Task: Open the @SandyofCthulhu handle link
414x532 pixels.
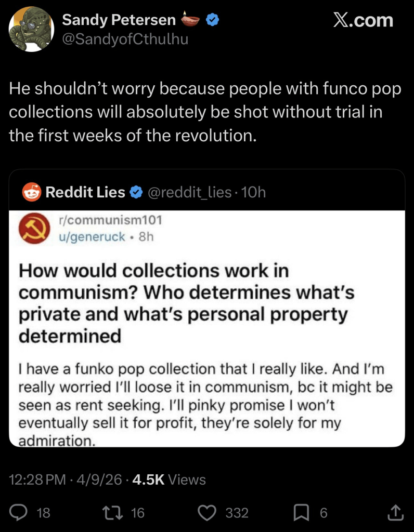Action: [x=125, y=38]
